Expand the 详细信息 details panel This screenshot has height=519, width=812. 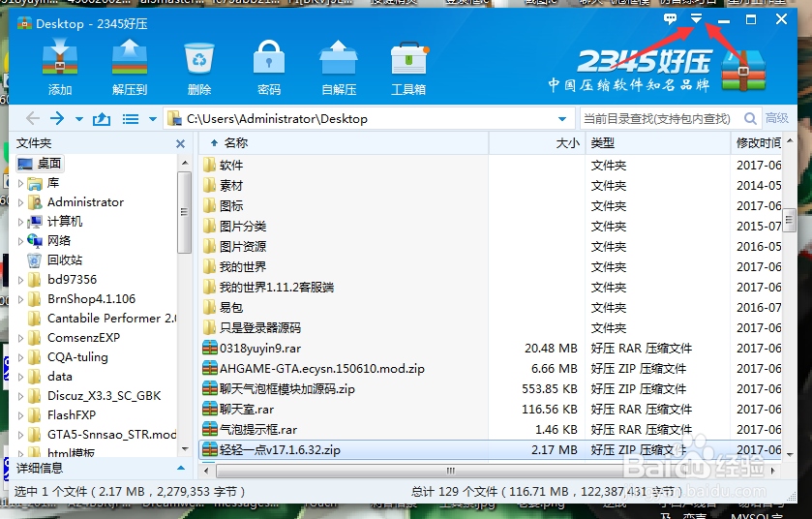181,469
